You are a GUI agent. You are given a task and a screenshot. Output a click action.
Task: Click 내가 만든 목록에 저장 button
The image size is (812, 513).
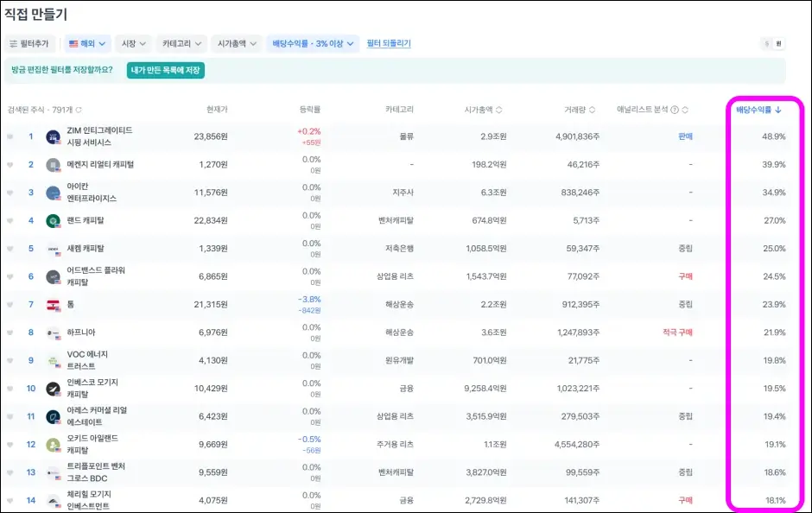click(166, 70)
